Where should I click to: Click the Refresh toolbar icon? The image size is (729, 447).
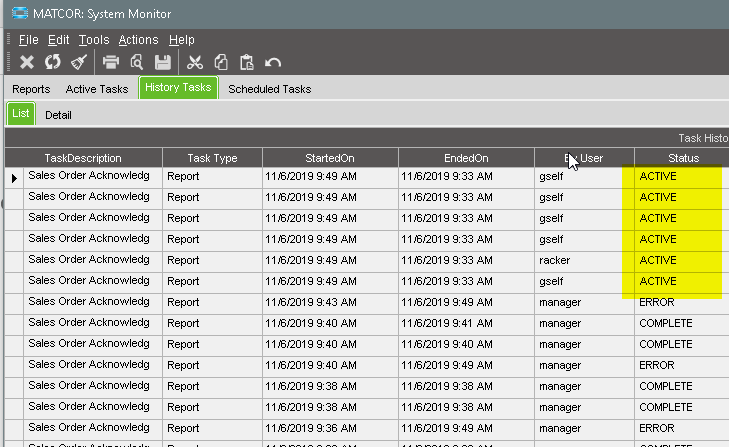(53, 62)
